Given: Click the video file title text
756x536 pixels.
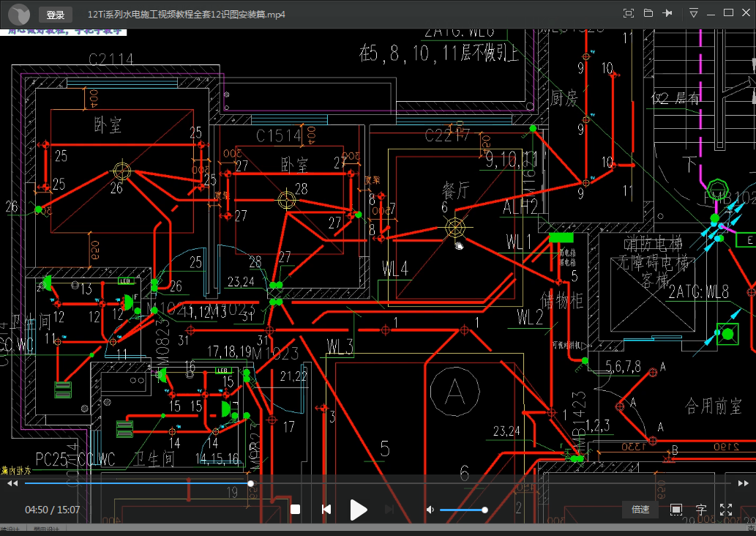Looking at the screenshot, I should (186, 15).
